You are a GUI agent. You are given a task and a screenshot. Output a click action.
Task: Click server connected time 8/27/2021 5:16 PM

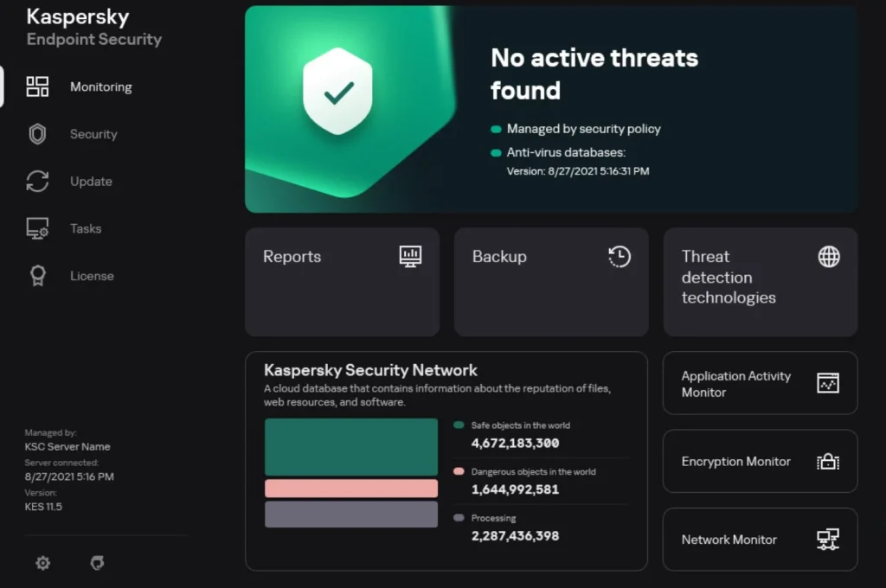(x=69, y=476)
